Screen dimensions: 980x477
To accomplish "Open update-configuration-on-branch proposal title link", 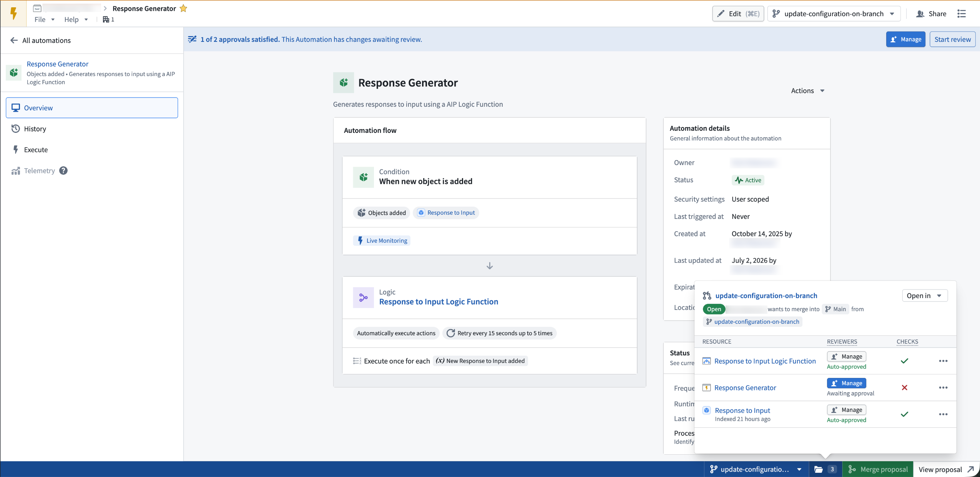I will pyautogui.click(x=766, y=295).
